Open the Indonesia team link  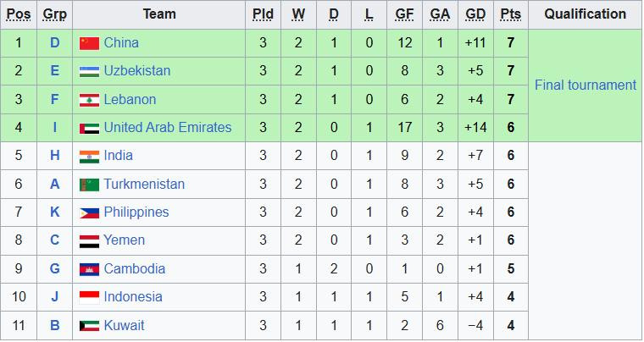point(133,297)
